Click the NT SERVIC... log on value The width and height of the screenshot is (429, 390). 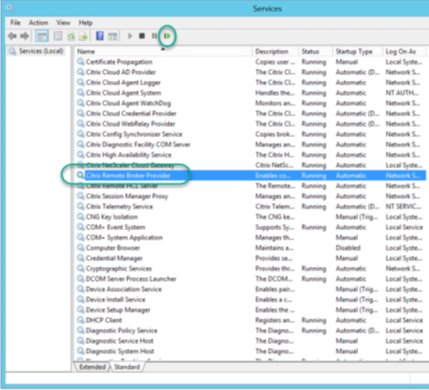point(403,206)
